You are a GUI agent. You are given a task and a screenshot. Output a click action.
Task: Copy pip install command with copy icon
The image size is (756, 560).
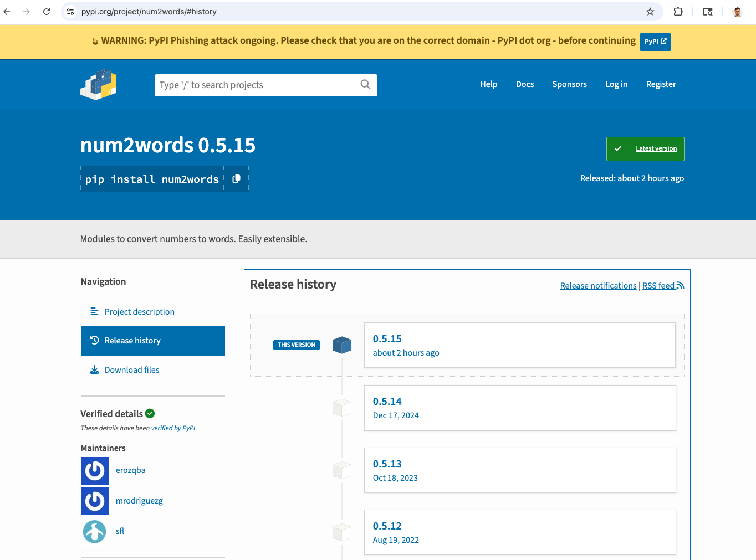point(236,179)
